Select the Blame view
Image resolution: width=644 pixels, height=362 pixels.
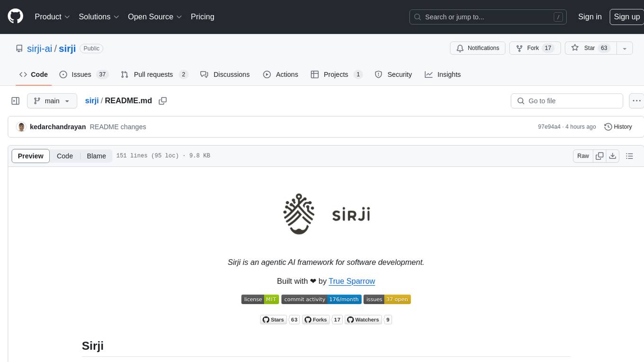coord(96,156)
